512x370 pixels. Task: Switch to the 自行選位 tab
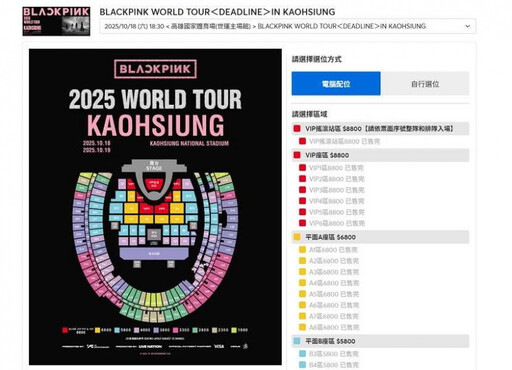[x=425, y=84]
